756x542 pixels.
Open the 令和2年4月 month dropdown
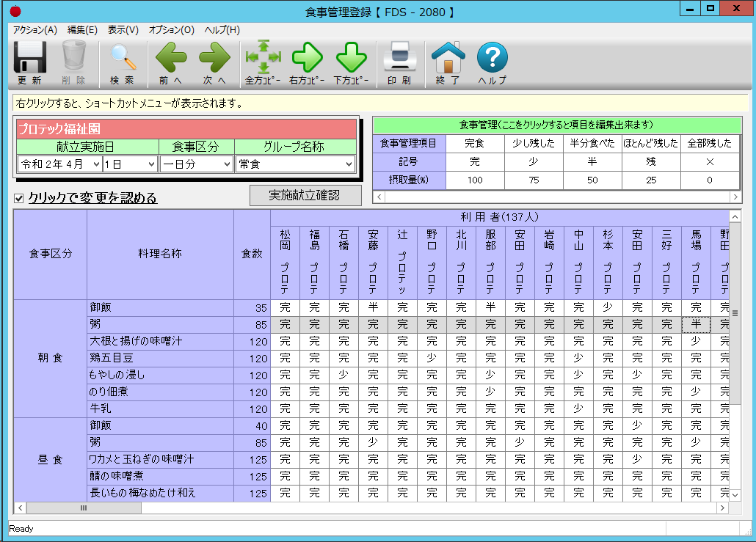coord(96,164)
